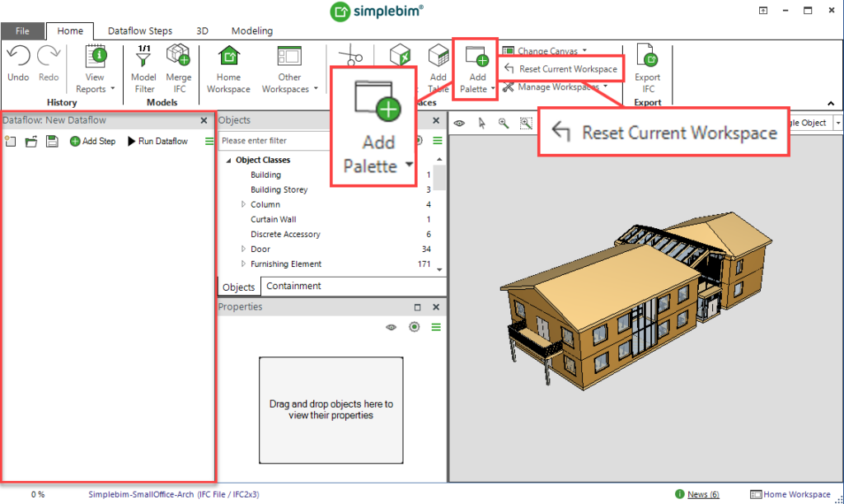
Task: Open the Dataflow panel green menu icon
Action: [209, 142]
